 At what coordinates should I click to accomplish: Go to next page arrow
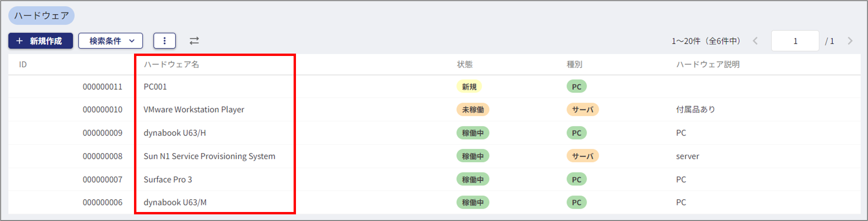pyautogui.click(x=850, y=41)
